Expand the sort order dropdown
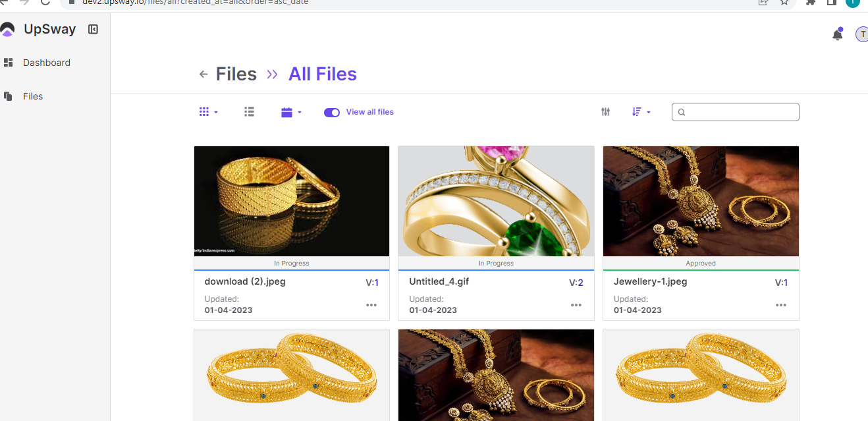This screenshot has height=421, width=868. (x=641, y=112)
